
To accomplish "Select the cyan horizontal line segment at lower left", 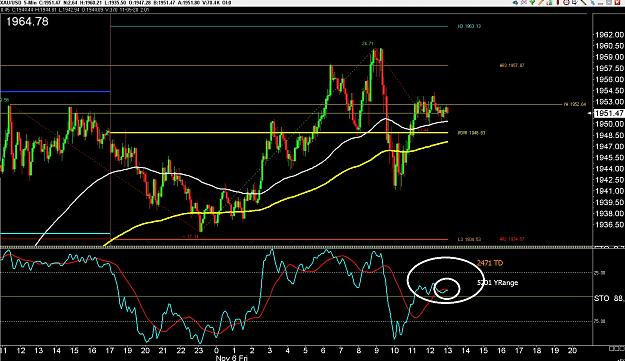I will (55, 233).
